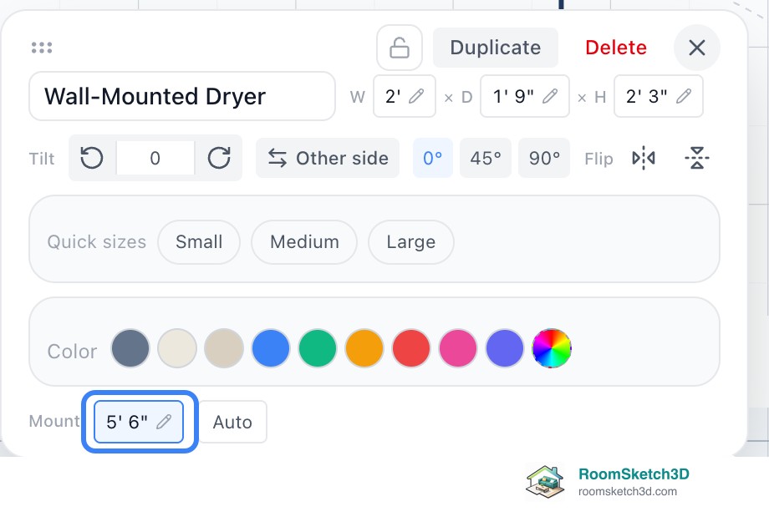Image resolution: width=769 pixels, height=532 pixels.
Task: Select the 90° rotation preset
Action: click(x=544, y=158)
